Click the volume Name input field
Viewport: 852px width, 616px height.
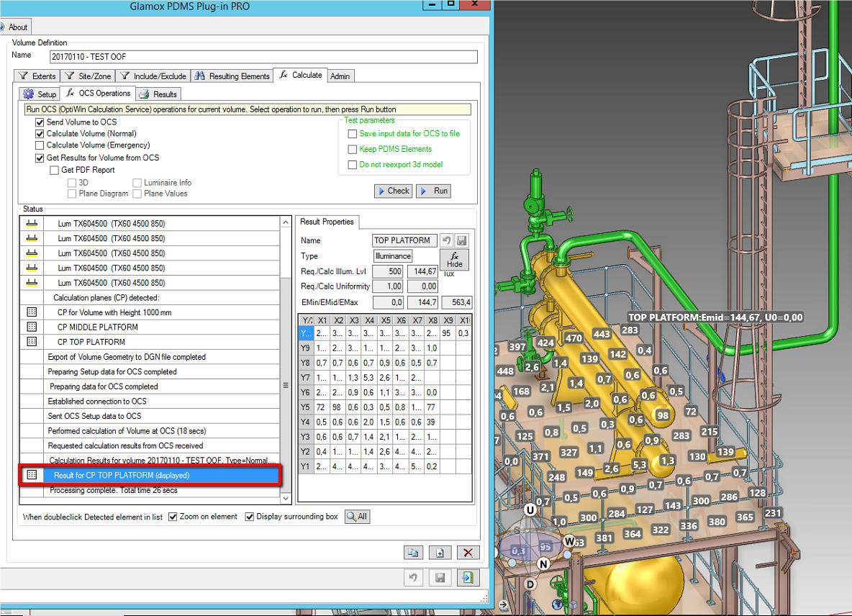[263, 57]
